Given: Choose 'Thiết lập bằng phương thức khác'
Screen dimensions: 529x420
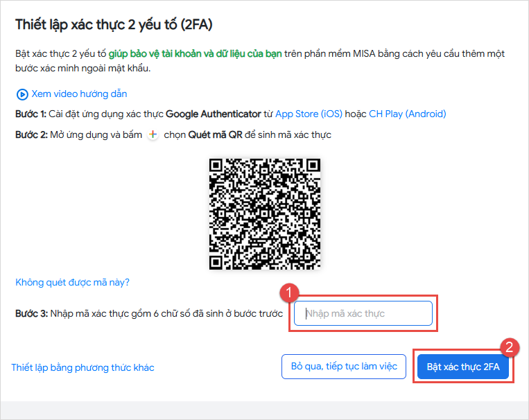Looking at the screenshot, I should click(x=83, y=367).
